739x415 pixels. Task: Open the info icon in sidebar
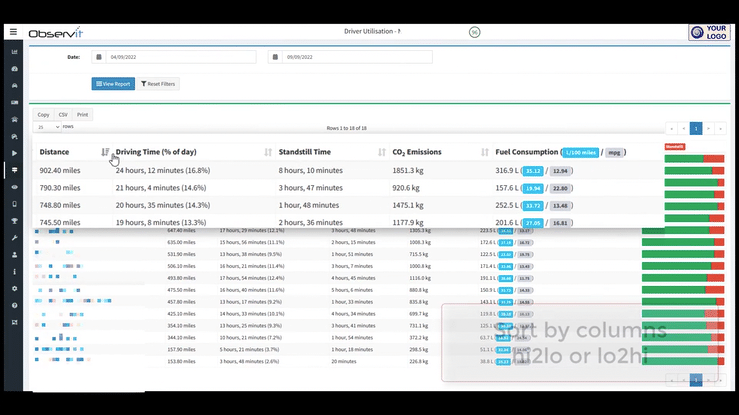point(14,272)
